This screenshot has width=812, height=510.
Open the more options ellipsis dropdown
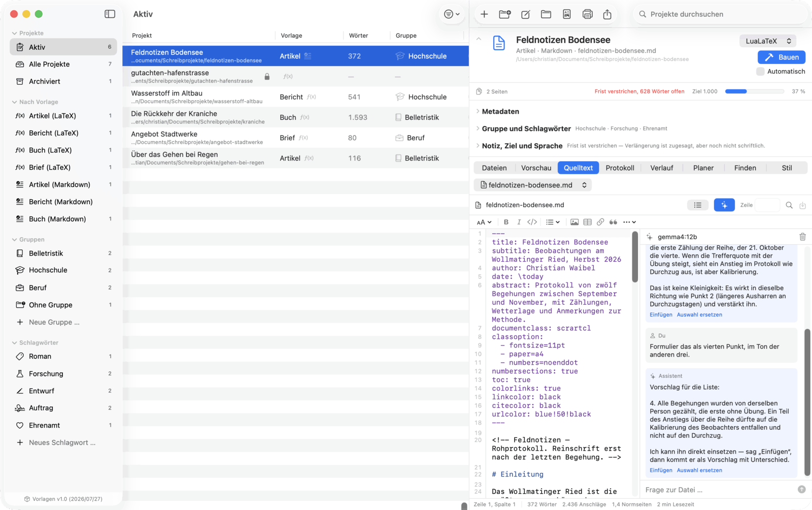point(629,222)
